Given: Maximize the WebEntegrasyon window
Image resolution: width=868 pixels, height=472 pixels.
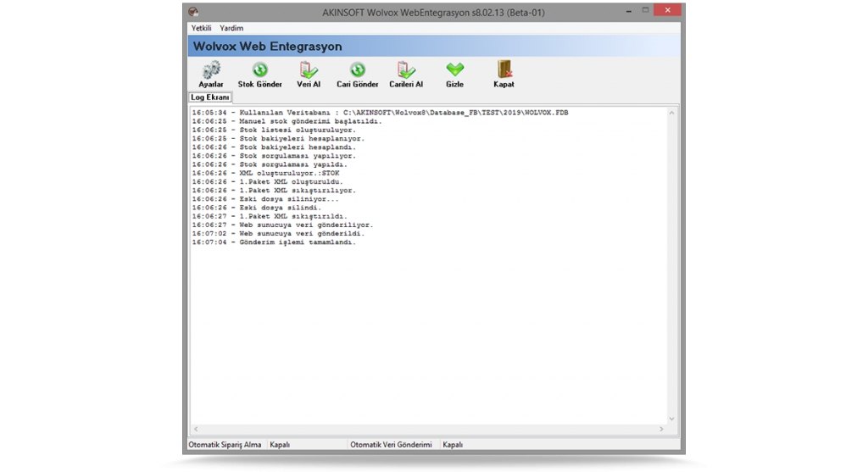Looking at the screenshot, I should point(645,10).
